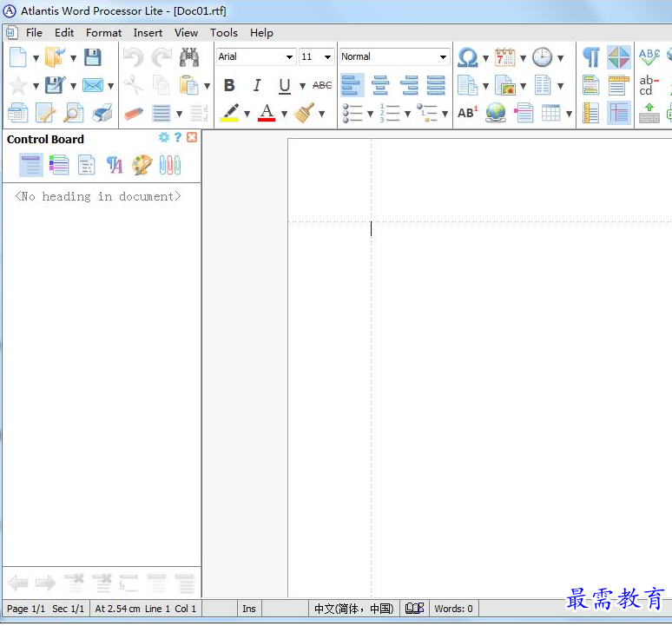Apply yellow highlight color
The image size is (672, 626).
229,113
